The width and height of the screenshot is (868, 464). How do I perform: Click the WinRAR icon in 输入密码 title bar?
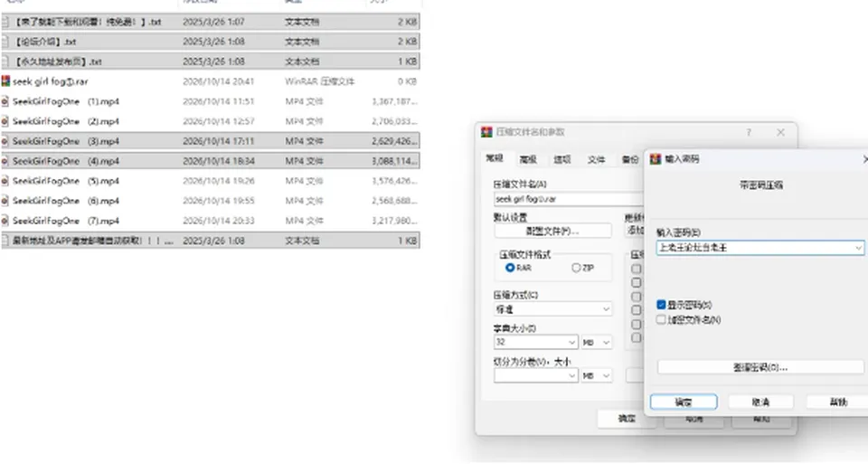(656, 159)
